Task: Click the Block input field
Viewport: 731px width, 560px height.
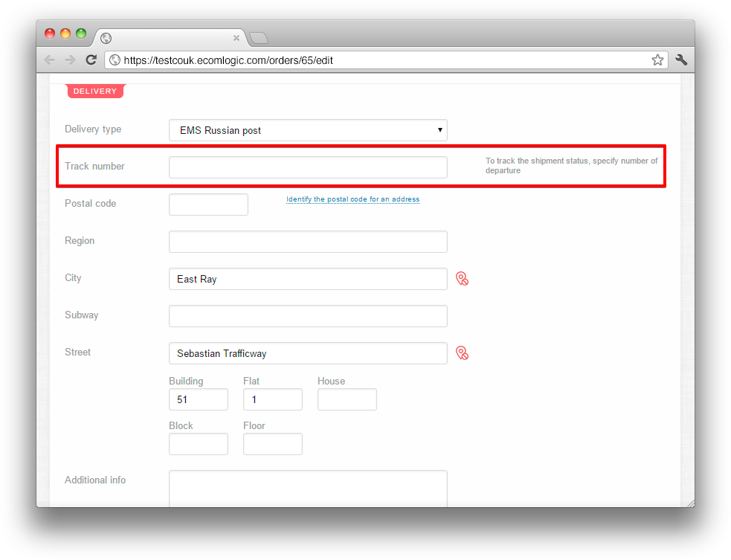Action: pos(199,444)
